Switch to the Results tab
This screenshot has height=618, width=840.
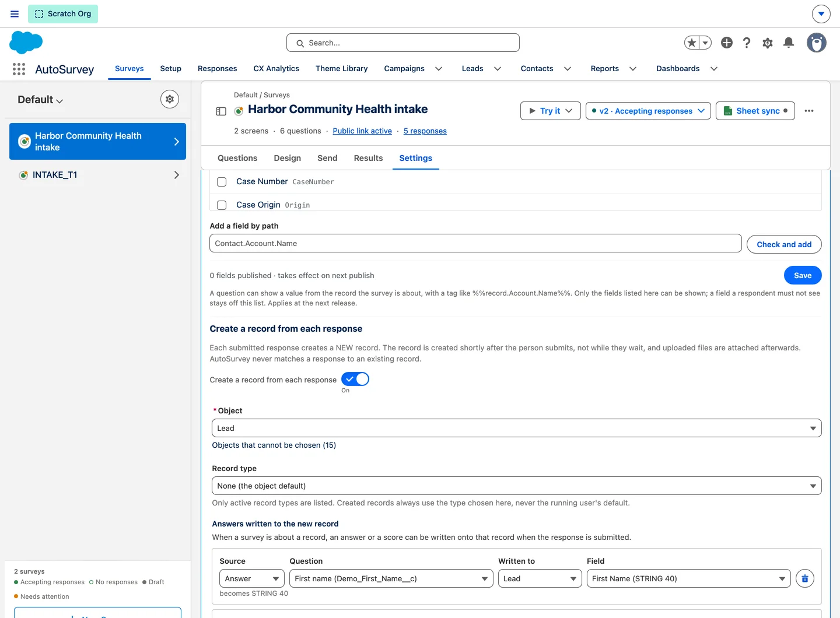click(x=369, y=158)
